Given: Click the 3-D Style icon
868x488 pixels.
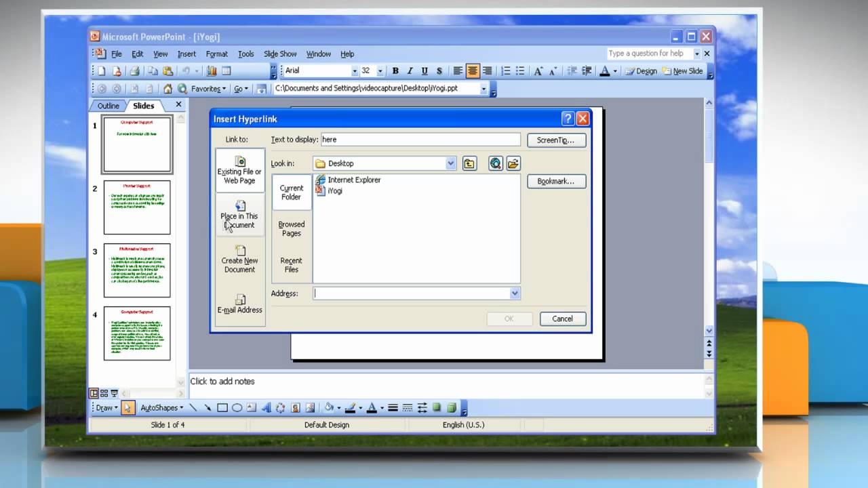Looking at the screenshot, I should click(452, 408).
